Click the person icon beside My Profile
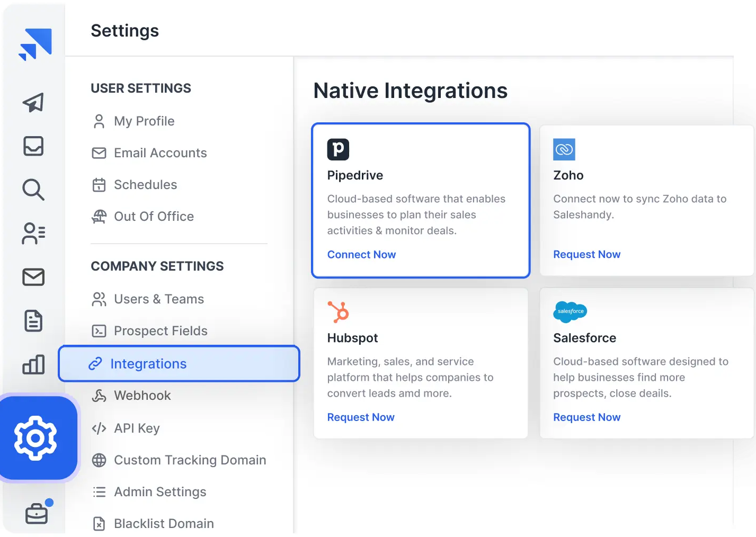756x537 pixels. (x=99, y=121)
